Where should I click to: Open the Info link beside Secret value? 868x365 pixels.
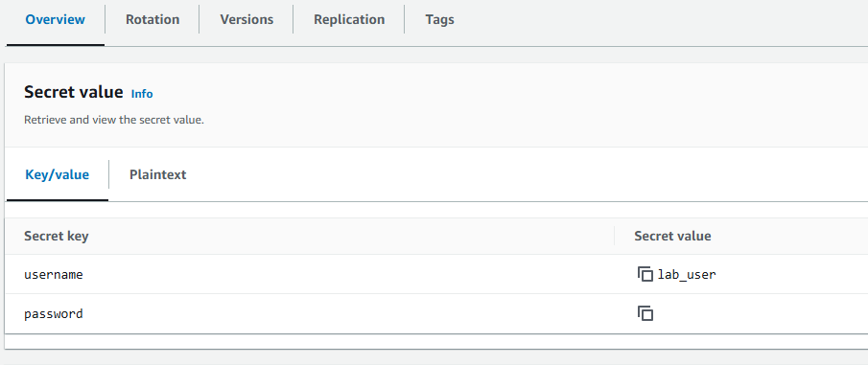point(142,94)
